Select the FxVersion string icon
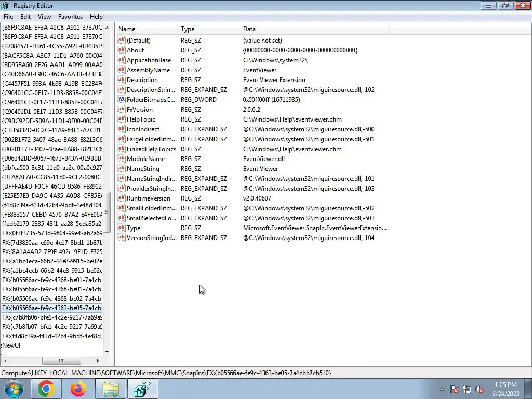 [122, 109]
